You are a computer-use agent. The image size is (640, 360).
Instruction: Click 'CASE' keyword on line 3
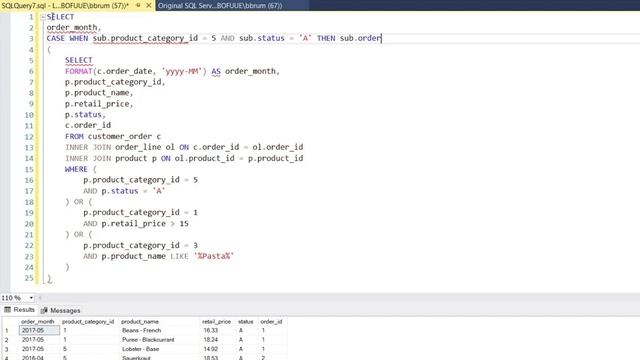click(56, 38)
